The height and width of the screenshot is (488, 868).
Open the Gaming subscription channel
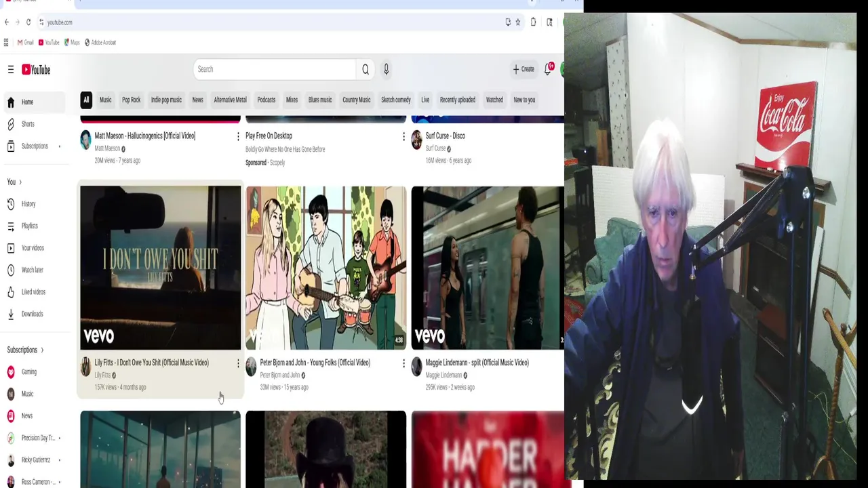click(x=34, y=372)
